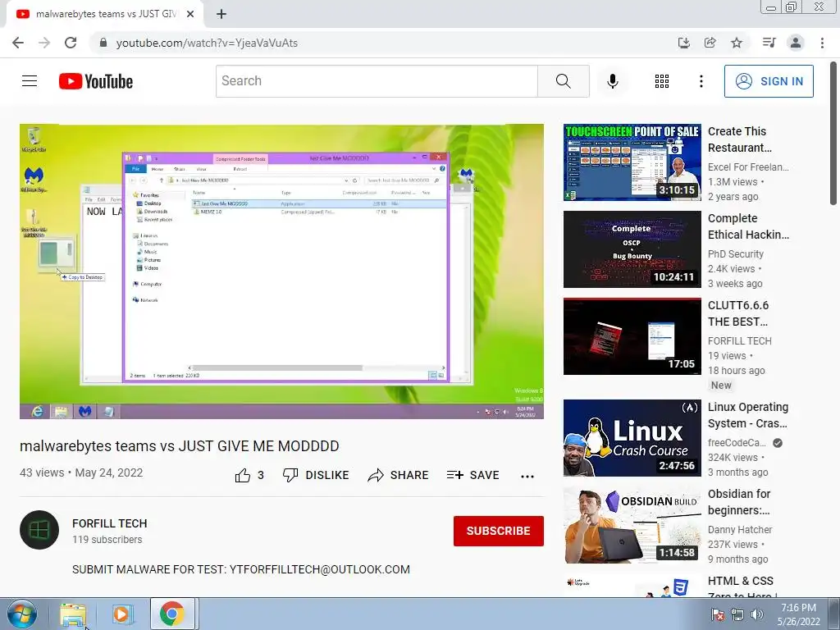Viewport: 840px width, 630px height.
Task: Open the Obsidian Build video thumbnail
Action: [632, 525]
